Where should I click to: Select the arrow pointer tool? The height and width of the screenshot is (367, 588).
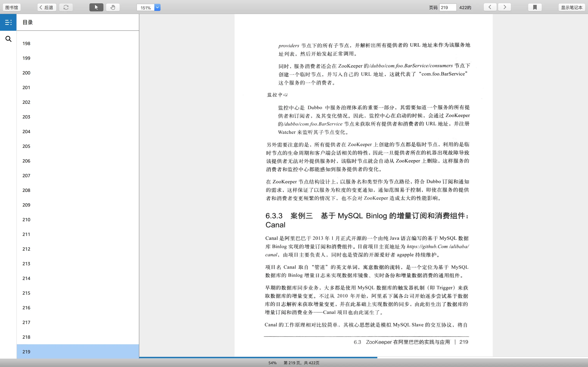pos(96,7)
